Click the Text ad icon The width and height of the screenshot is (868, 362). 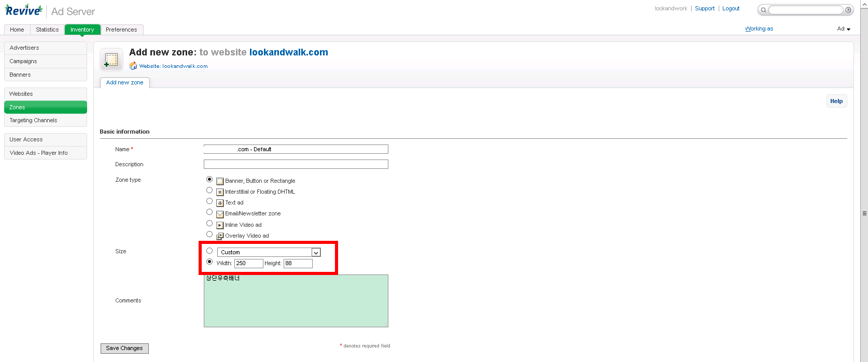pos(220,203)
